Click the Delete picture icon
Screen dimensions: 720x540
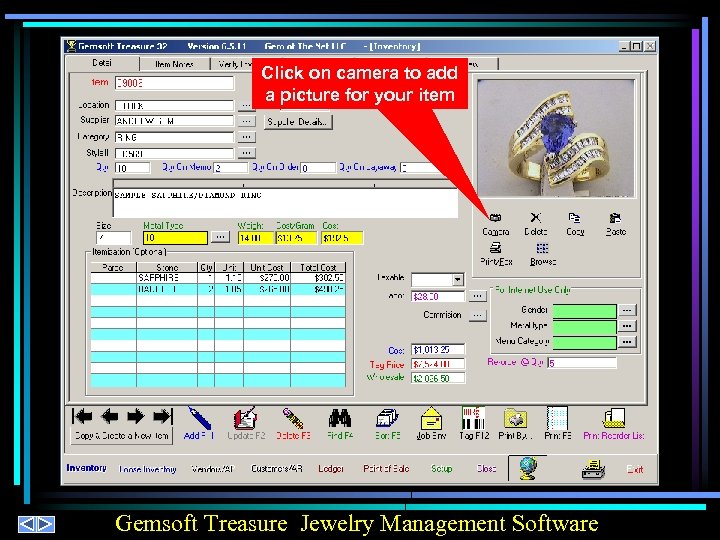(x=535, y=218)
